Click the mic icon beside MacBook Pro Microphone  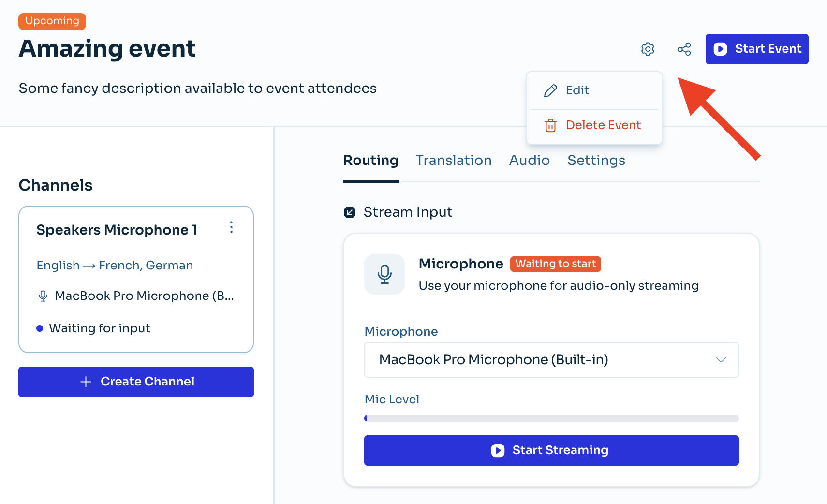tap(43, 296)
